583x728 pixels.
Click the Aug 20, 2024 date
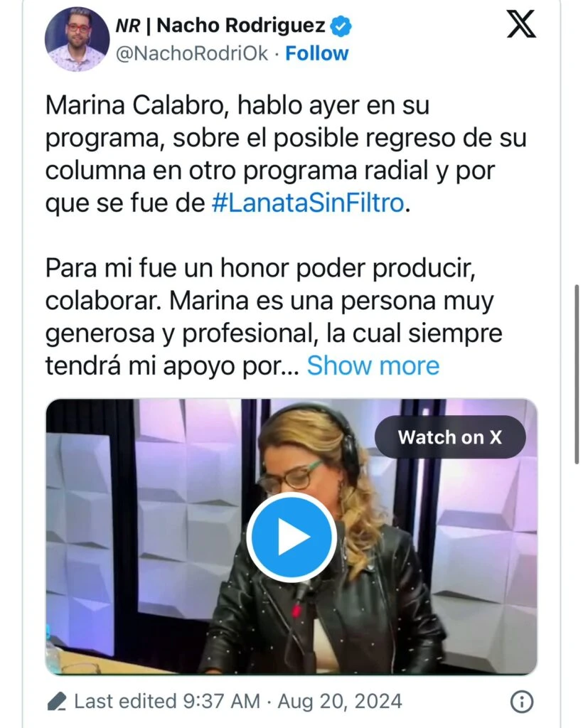click(x=340, y=701)
